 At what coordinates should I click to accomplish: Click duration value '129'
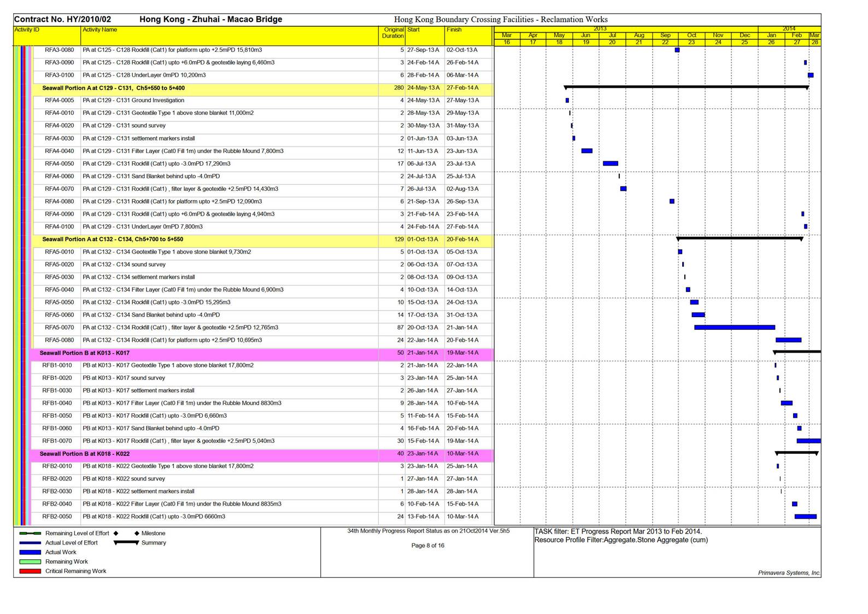click(x=399, y=239)
